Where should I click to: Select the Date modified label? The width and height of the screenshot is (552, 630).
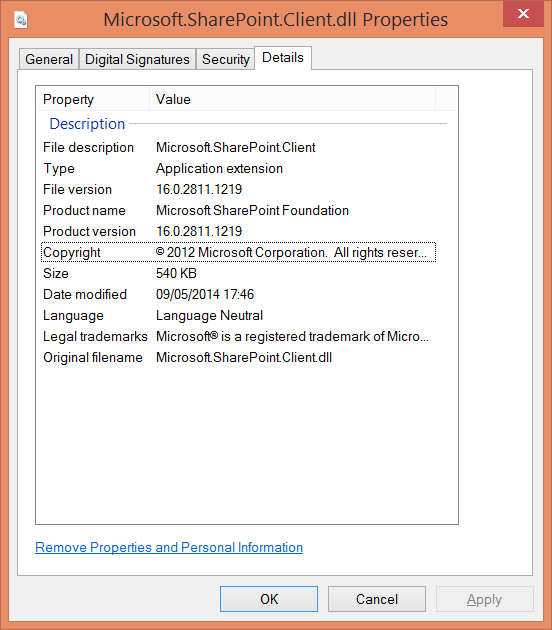[85, 295]
